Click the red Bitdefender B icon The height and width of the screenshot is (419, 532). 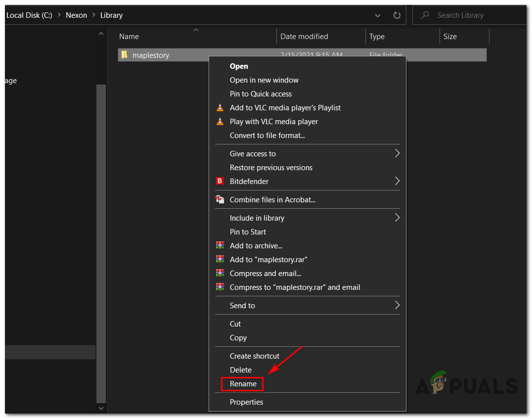220,182
